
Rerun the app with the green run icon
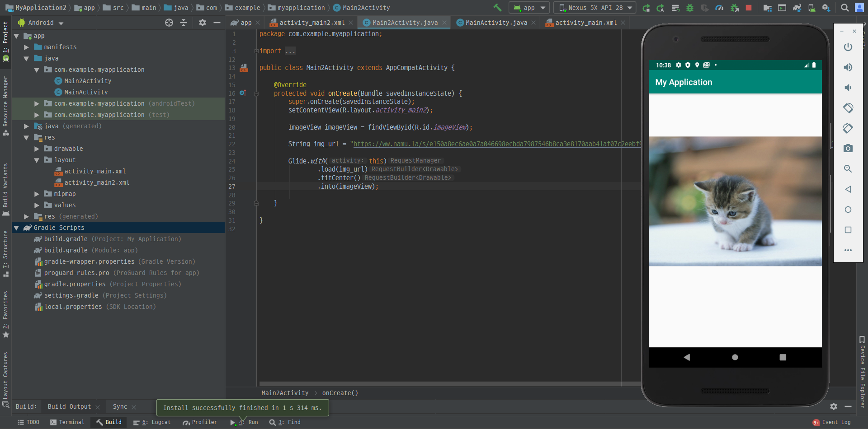click(x=646, y=8)
